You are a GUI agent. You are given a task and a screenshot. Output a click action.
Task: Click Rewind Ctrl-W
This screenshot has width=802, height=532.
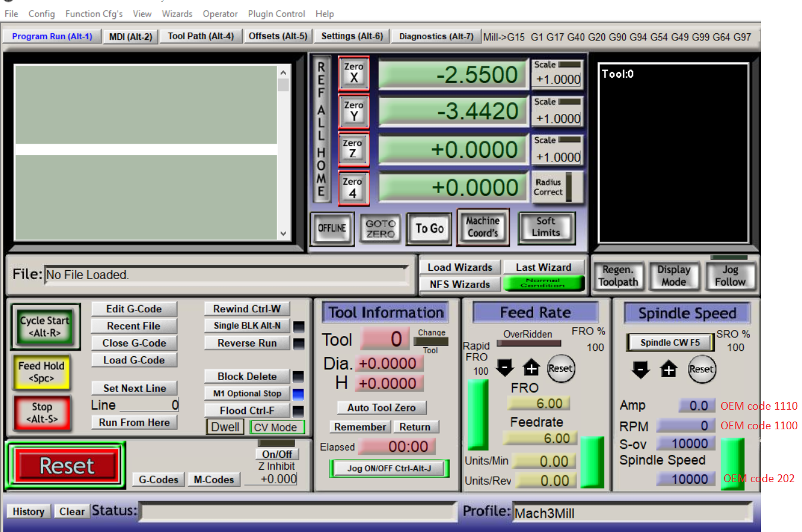coord(247,309)
